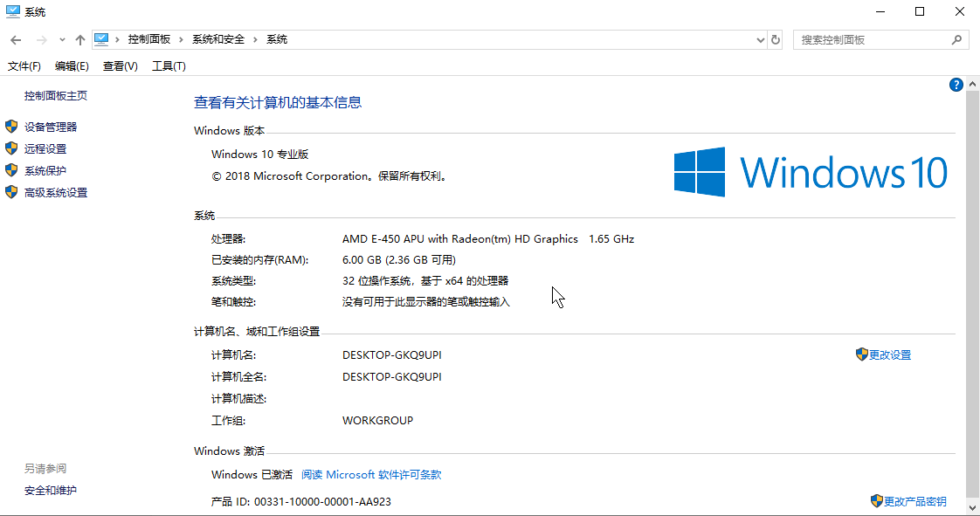
Task: Click the shield icon beside 更改设置
Action: 862,354
